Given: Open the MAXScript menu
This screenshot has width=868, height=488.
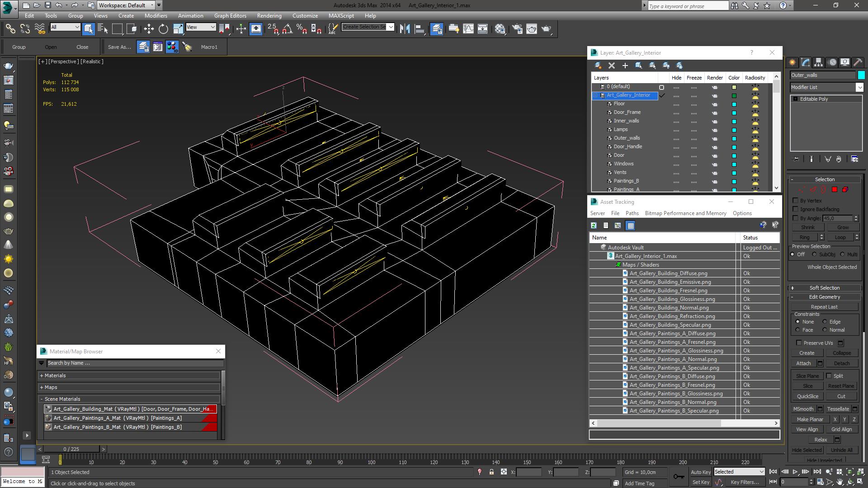Looking at the screenshot, I should coord(341,15).
